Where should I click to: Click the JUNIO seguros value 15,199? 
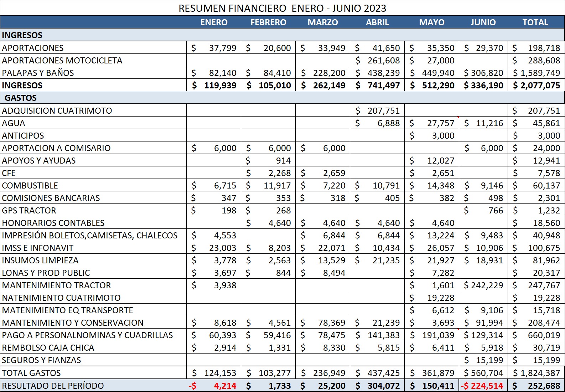489,360
